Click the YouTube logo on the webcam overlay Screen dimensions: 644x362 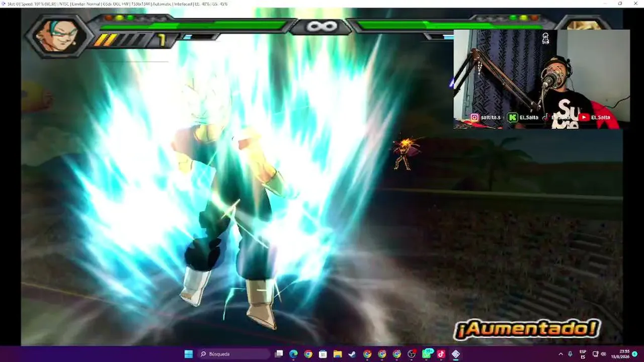pyautogui.click(x=584, y=117)
